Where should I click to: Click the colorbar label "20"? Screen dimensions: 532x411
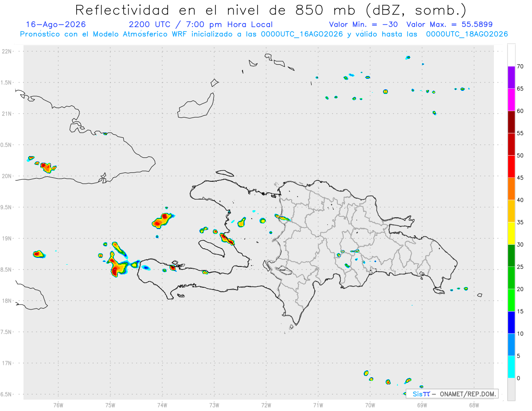pyautogui.click(x=521, y=289)
